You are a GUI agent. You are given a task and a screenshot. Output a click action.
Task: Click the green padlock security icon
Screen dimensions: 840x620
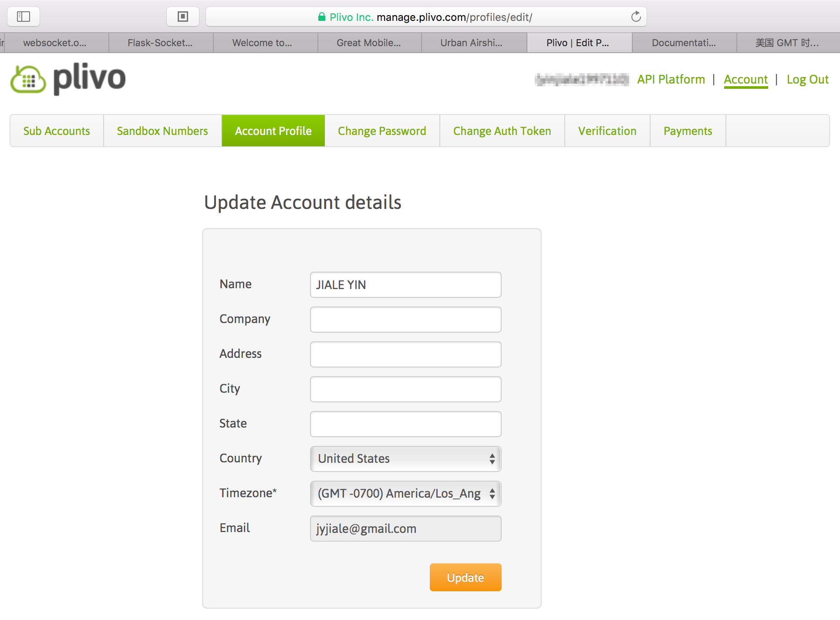pyautogui.click(x=322, y=17)
